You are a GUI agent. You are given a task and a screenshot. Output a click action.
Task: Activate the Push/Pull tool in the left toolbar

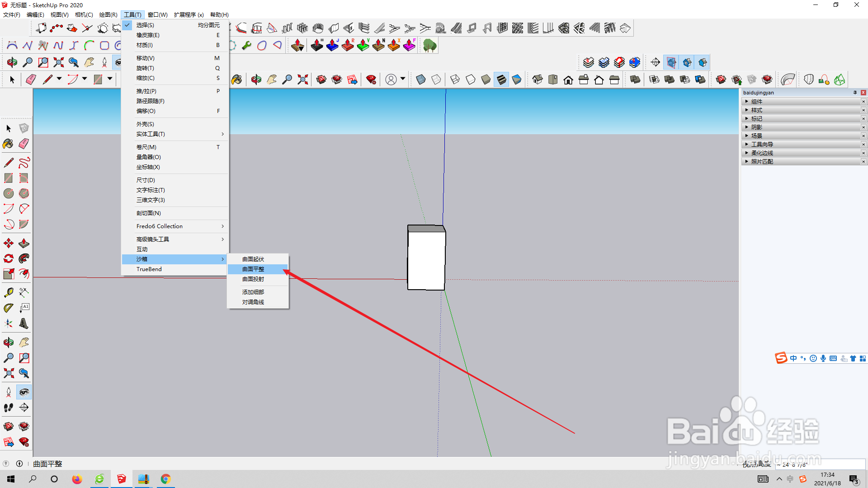[24, 243]
